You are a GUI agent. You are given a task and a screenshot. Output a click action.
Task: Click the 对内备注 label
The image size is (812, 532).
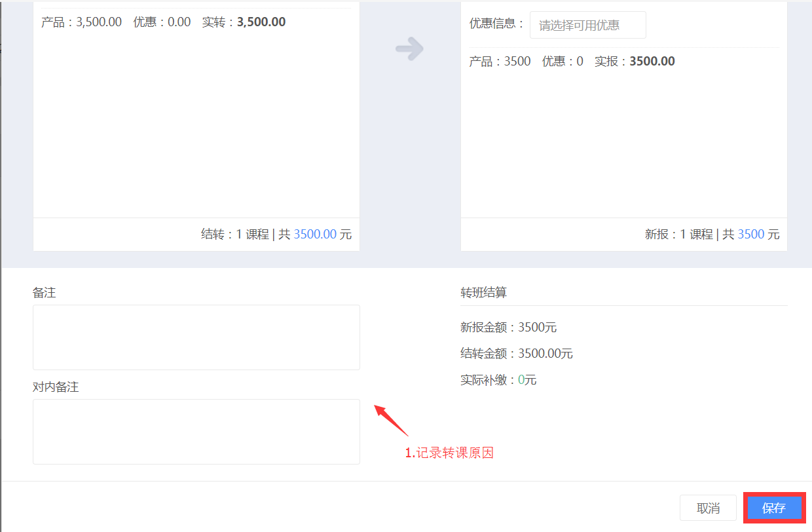point(56,387)
